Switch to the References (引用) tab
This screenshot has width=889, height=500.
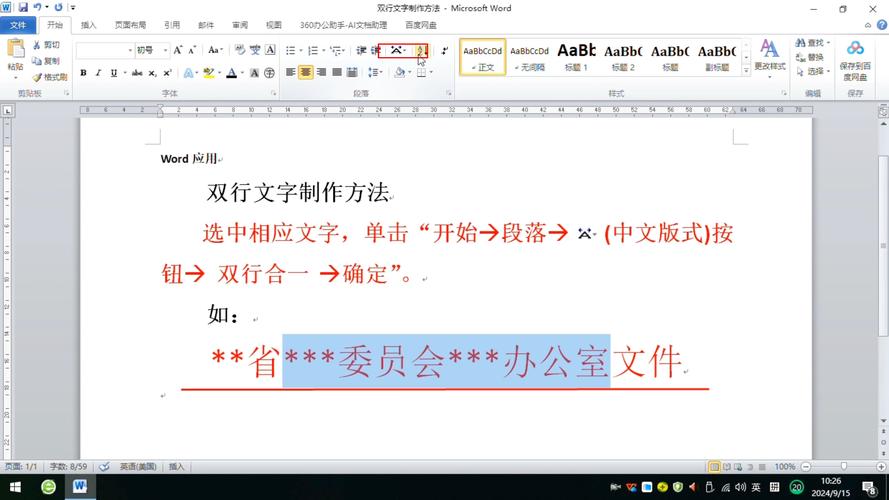tap(172, 25)
